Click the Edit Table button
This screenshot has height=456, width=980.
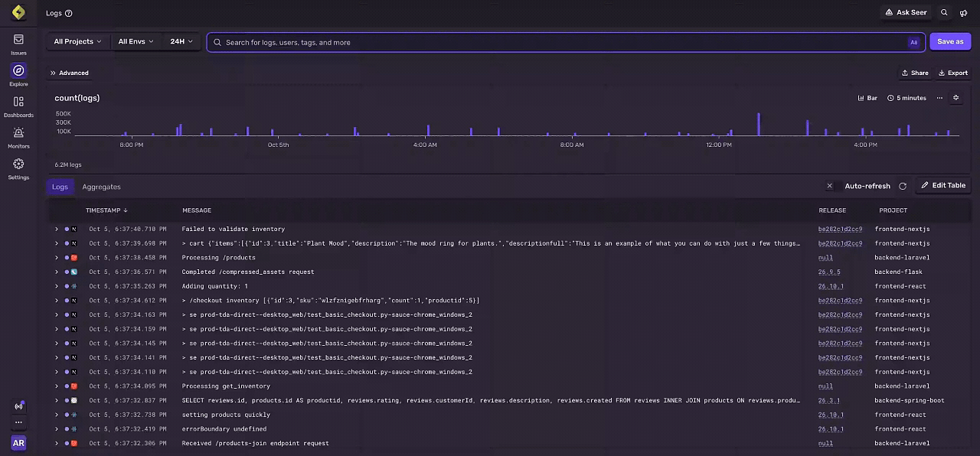(943, 185)
